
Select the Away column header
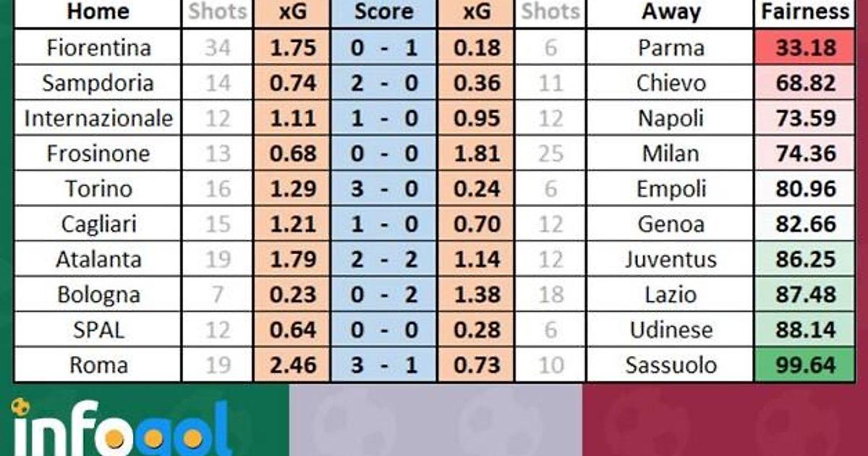pyautogui.click(x=671, y=12)
